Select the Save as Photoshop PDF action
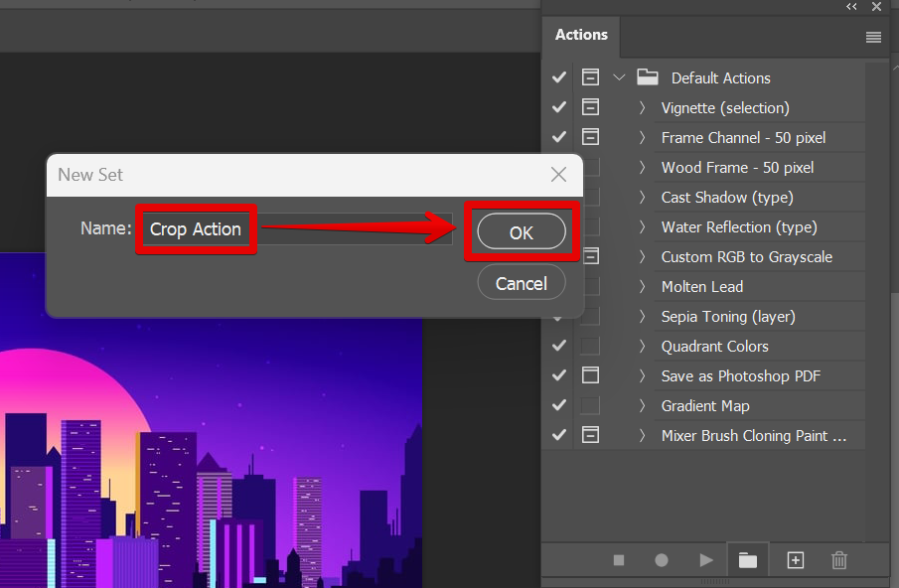The image size is (899, 588). [x=741, y=376]
